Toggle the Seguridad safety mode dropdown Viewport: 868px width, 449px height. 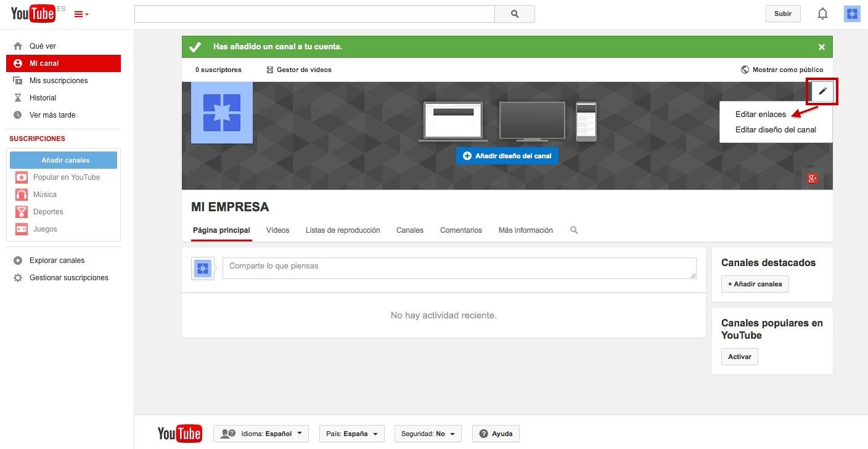pos(427,434)
